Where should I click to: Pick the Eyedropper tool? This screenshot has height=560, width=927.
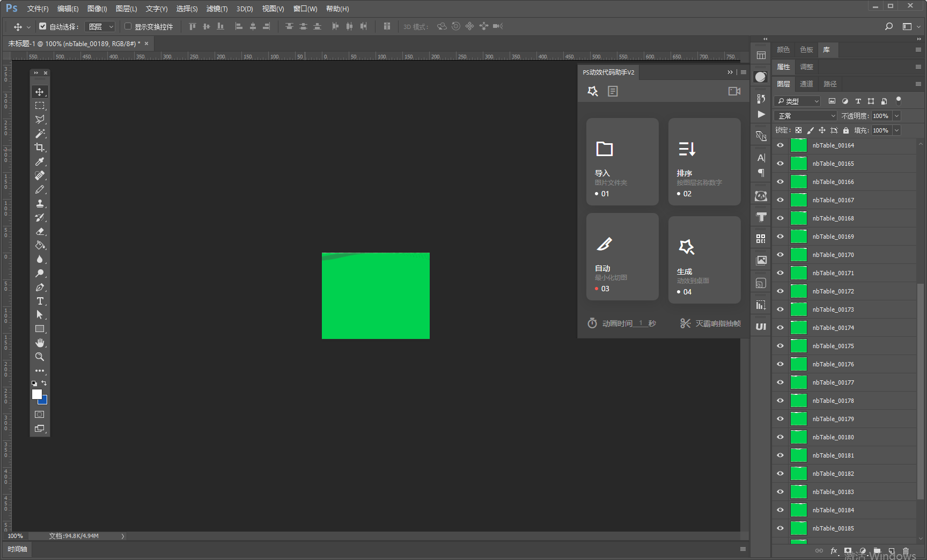40,161
